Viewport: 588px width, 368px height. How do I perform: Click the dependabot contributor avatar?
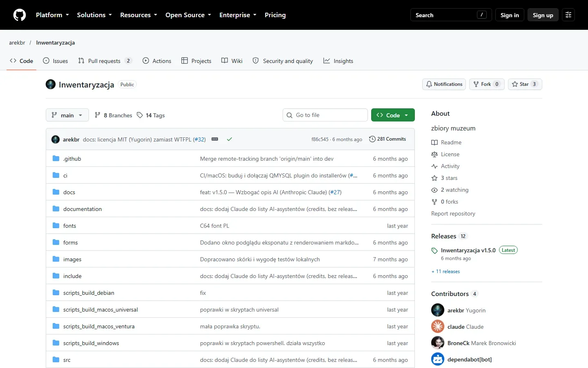(x=438, y=359)
